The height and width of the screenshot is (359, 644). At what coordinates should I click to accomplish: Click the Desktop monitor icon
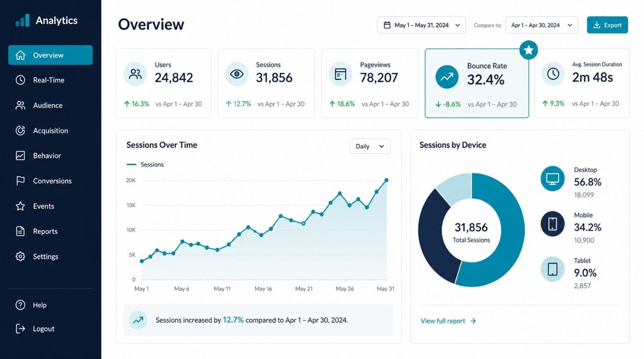[553, 178]
